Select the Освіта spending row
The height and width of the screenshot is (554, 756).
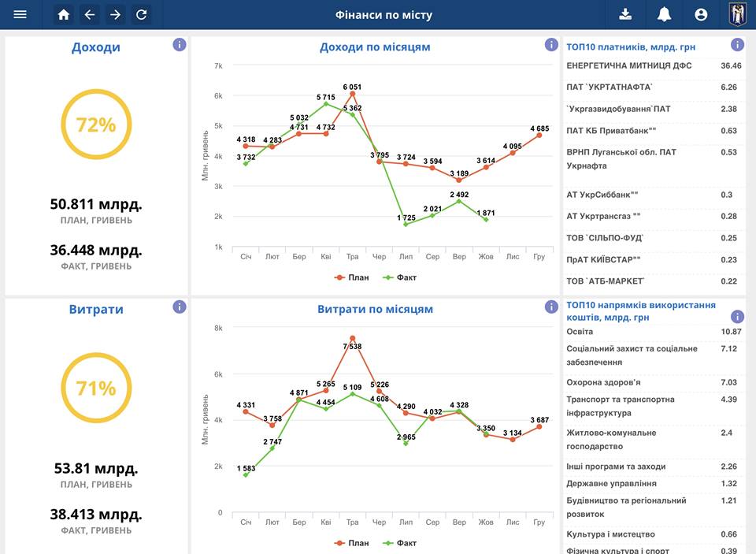[654, 332]
